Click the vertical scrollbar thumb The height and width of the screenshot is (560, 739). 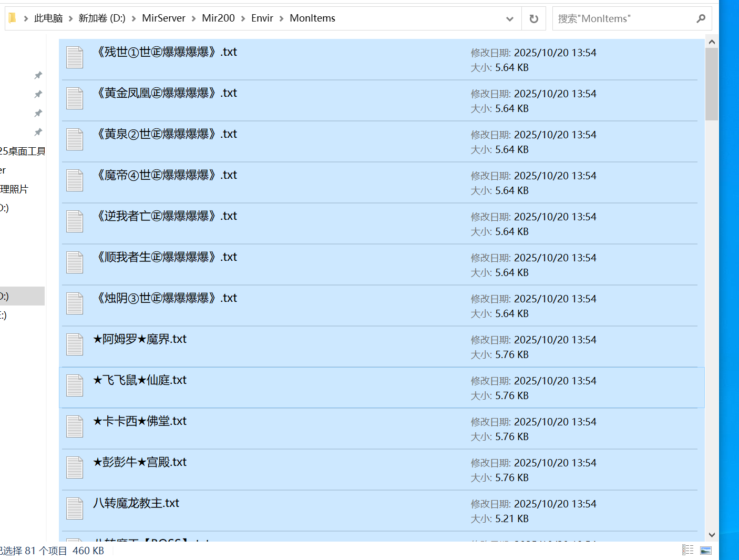(712, 84)
